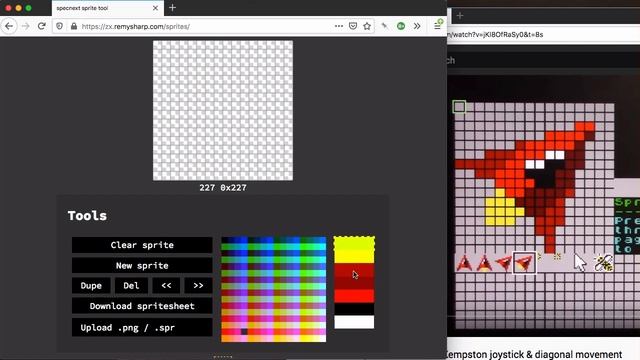The image size is (640, 360).
Task: Select the specnext sprite tool tab
Action: pos(108,8)
